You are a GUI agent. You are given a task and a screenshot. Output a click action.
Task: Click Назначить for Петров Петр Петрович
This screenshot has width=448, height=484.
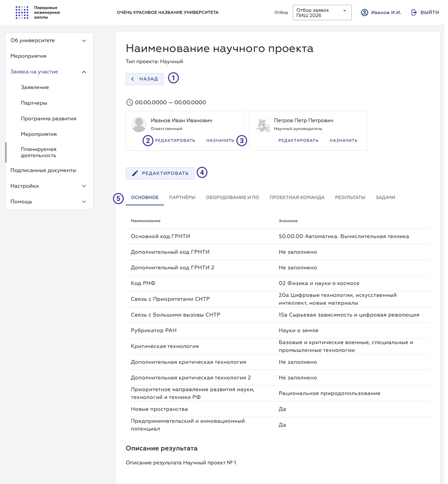click(x=343, y=140)
